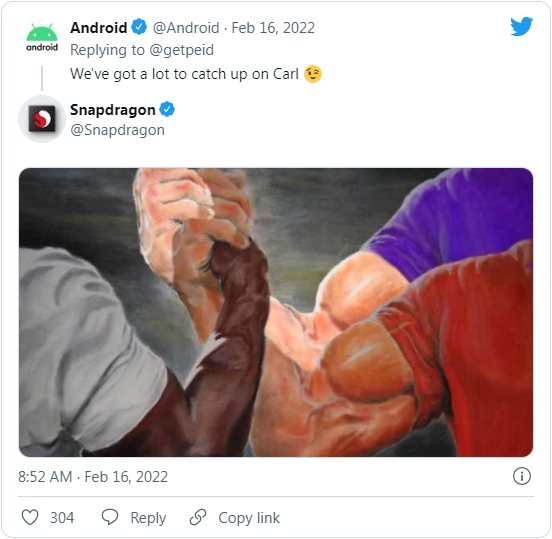Open the @Android handle link
Image resolution: width=552 pixels, height=539 pixels.
pyautogui.click(x=186, y=28)
